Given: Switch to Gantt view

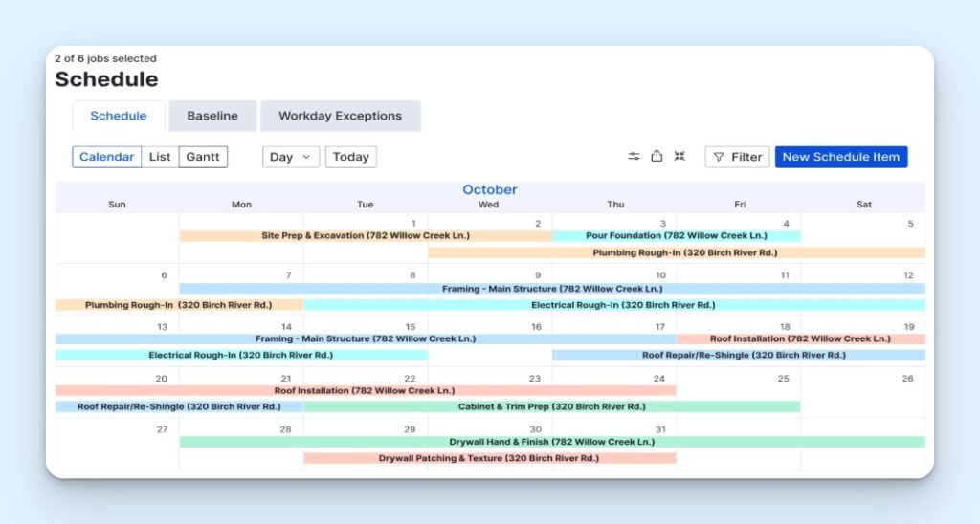Looking at the screenshot, I should (203, 157).
